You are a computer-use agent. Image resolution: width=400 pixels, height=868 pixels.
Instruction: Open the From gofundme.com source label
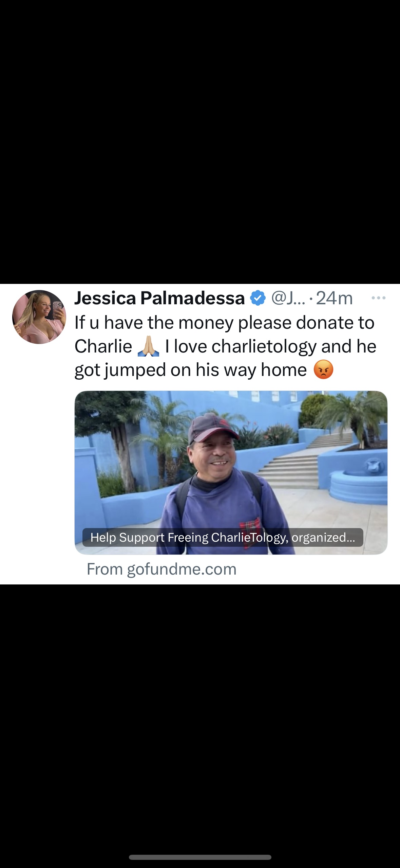[x=161, y=569]
